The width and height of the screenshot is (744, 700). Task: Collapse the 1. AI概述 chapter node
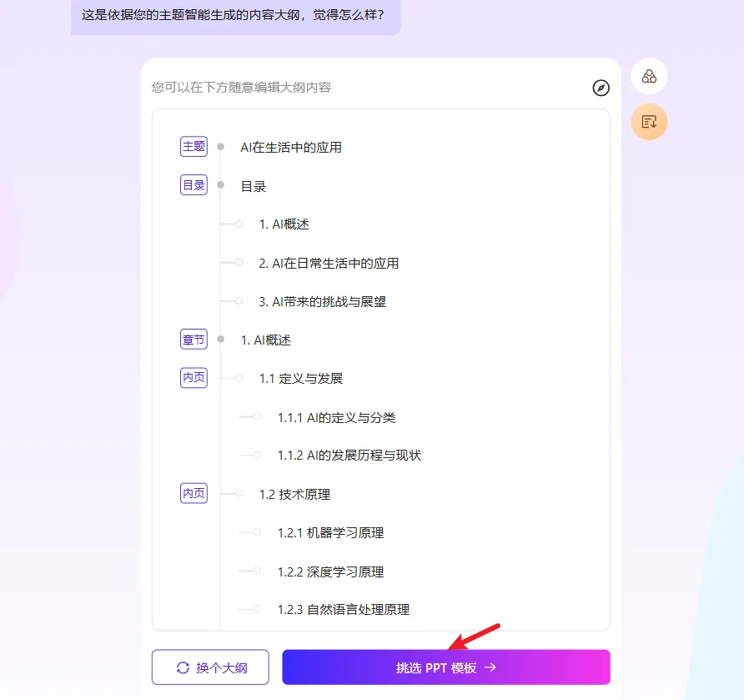tap(219, 340)
